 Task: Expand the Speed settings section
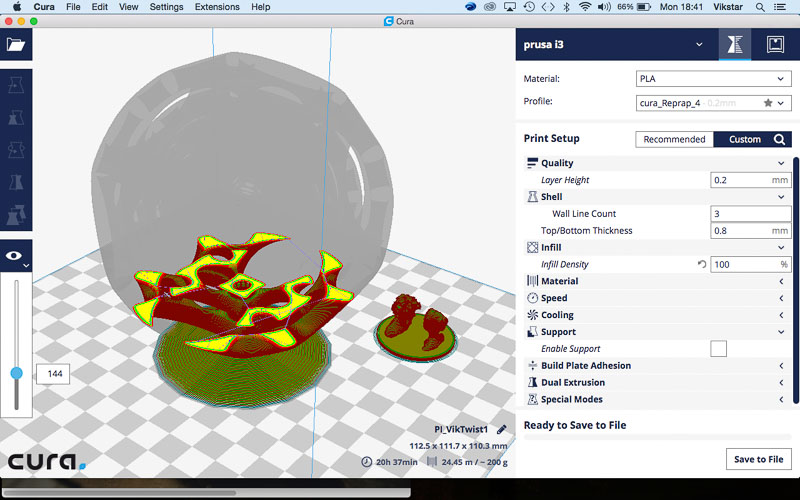click(781, 298)
